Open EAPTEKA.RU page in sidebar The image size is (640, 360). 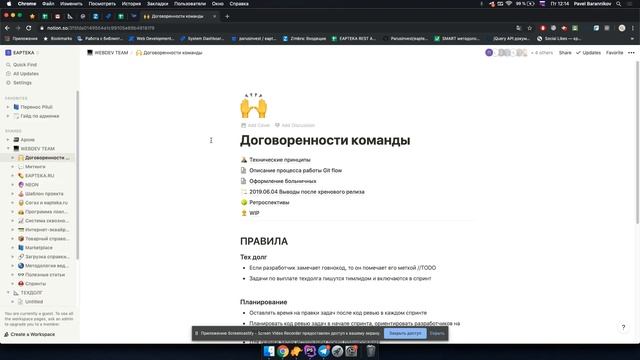40,176
